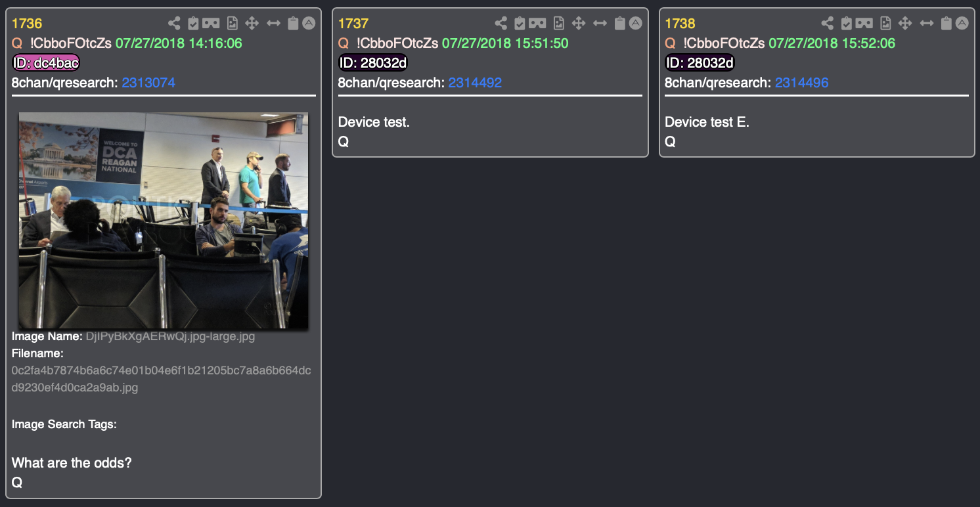Open 8chan post link 2314496

[801, 83]
